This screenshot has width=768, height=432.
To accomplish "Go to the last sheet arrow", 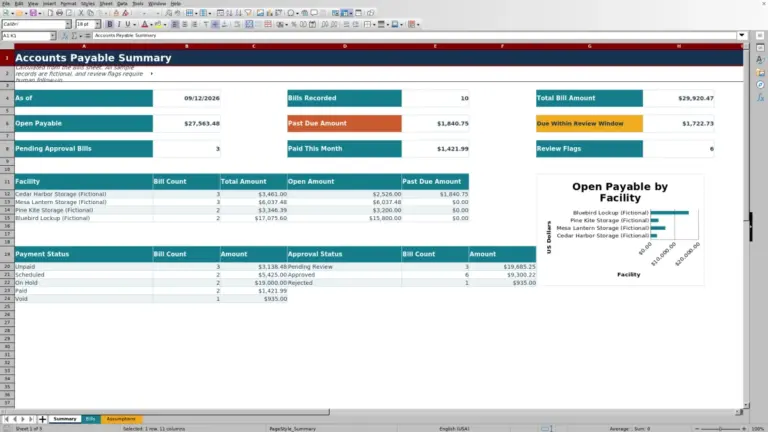I will 31,419.
